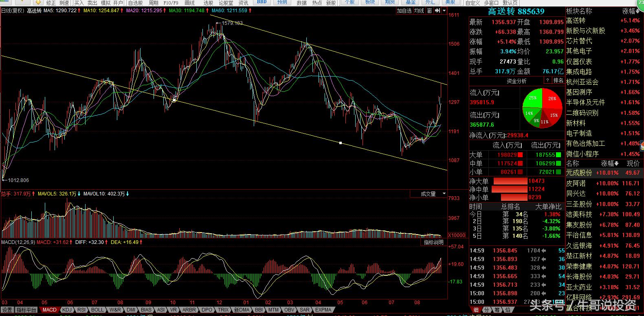Click the 指标说明 button
This screenshot has height=316, width=644.
pyautogui.click(x=433, y=242)
